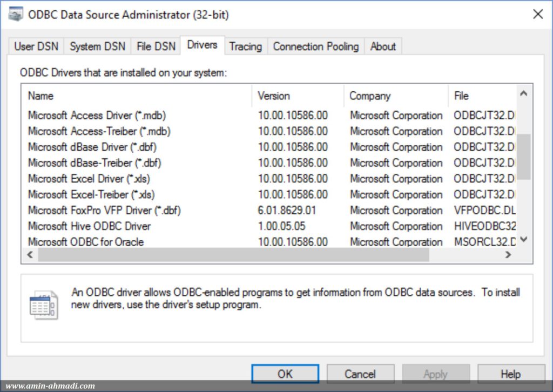This screenshot has height=392, width=553.
Task: Click Version cell of ODBC for Oracle row
Action: [x=293, y=242]
